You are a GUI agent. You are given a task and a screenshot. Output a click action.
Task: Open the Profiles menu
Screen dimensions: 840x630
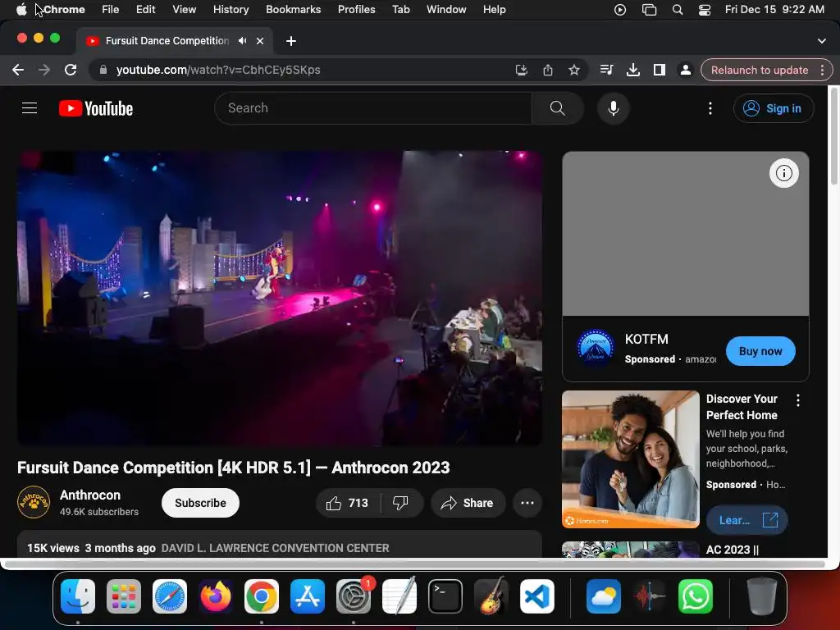356,10
